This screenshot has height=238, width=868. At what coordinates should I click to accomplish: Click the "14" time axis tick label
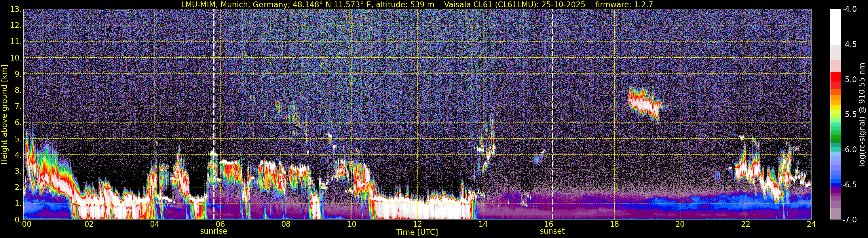(x=483, y=224)
